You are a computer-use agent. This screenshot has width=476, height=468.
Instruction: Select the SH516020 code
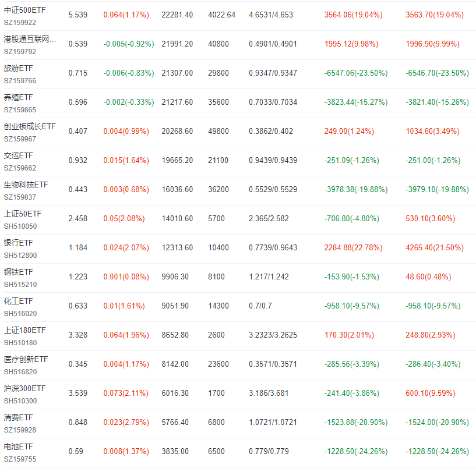pos(20,314)
